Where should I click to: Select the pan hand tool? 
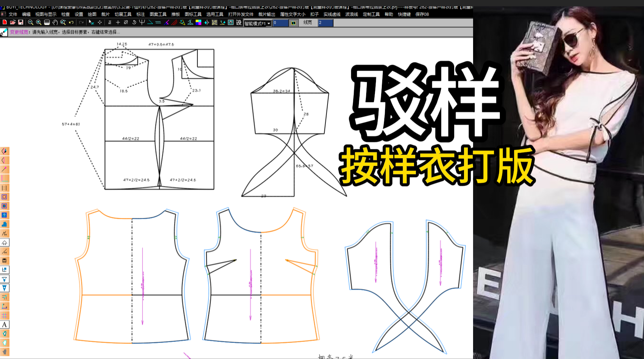coord(55,22)
